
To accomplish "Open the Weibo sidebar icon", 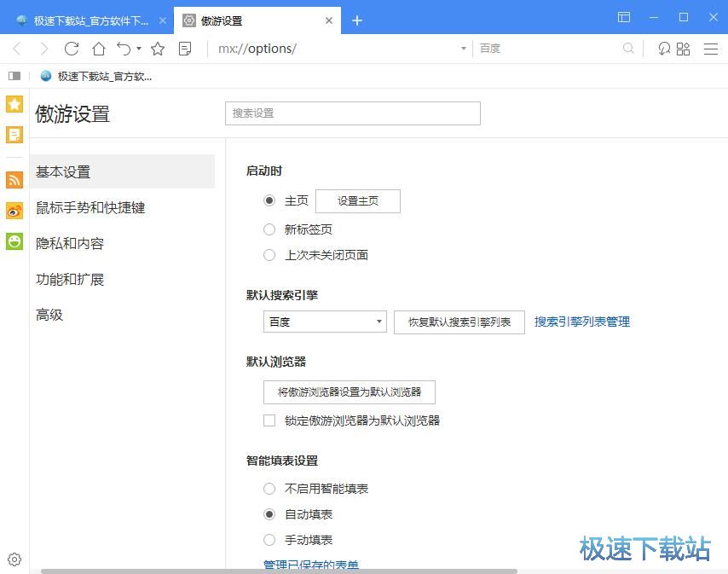I will click(x=14, y=211).
